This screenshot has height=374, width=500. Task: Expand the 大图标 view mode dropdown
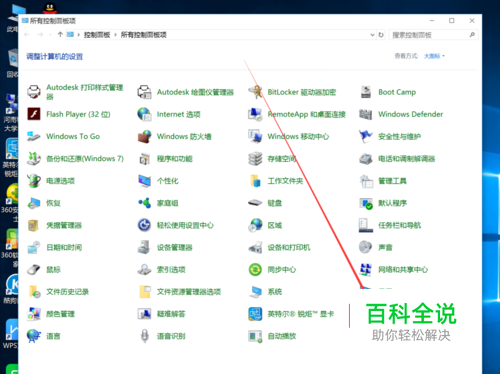pyautogui.click(x=434, y=56)
